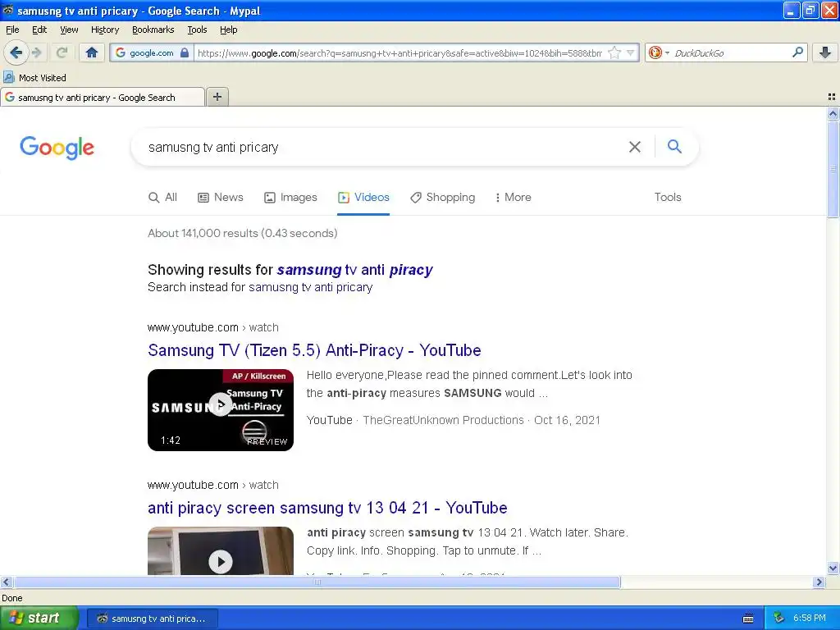Switch to the All results tab
The width and height of the screenshot is (840, 630).
pyautogui.click(x=162, y=197)
